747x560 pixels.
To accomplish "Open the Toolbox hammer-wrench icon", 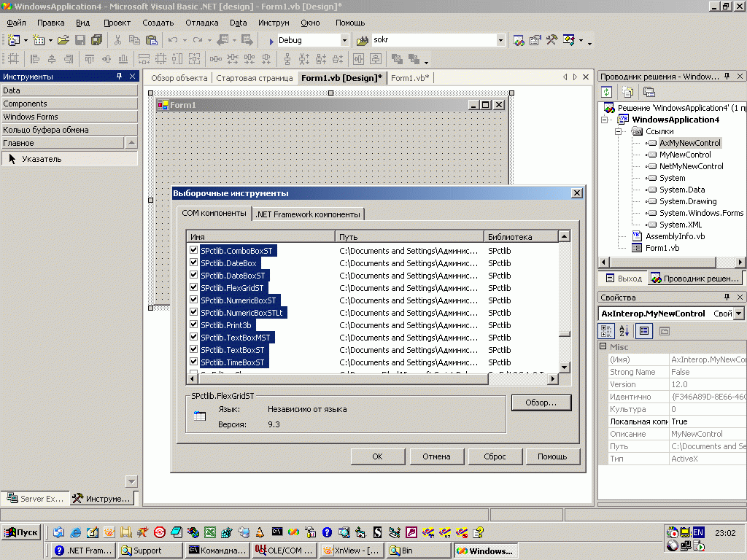I will click(x=551, y=41).
